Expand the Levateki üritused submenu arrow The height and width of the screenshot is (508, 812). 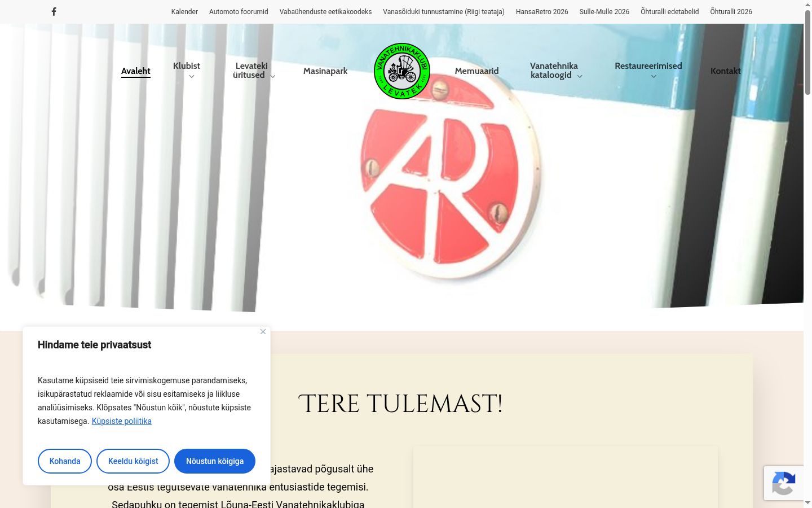[x=273, y=76]
